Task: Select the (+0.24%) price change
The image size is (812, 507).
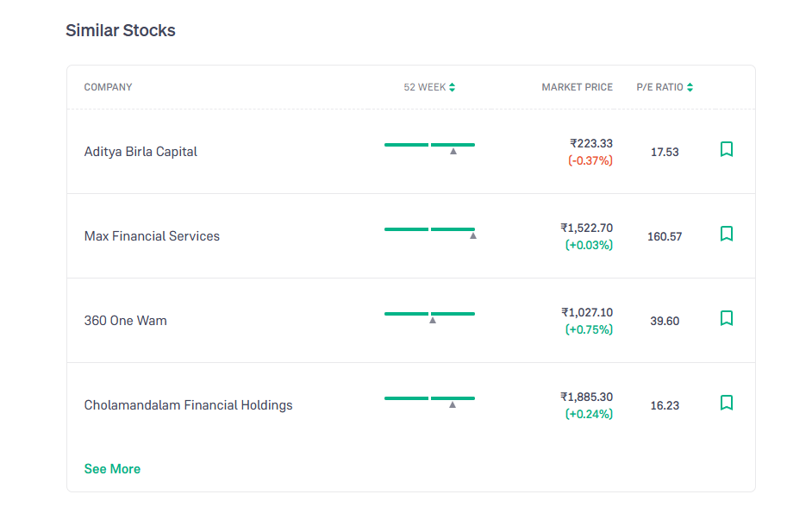Action: (589, 414)
